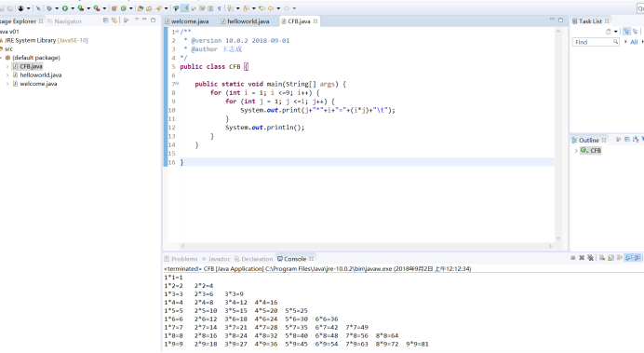Open the Run dropdown arrow next to Run button
This screenshot has height=353, width=644.
(x=73, y=8)
